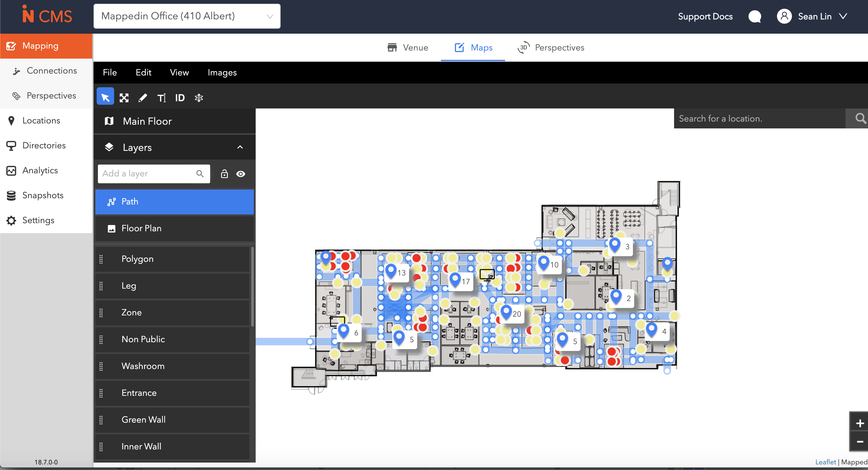Select the Zone layer

point(172,313)
